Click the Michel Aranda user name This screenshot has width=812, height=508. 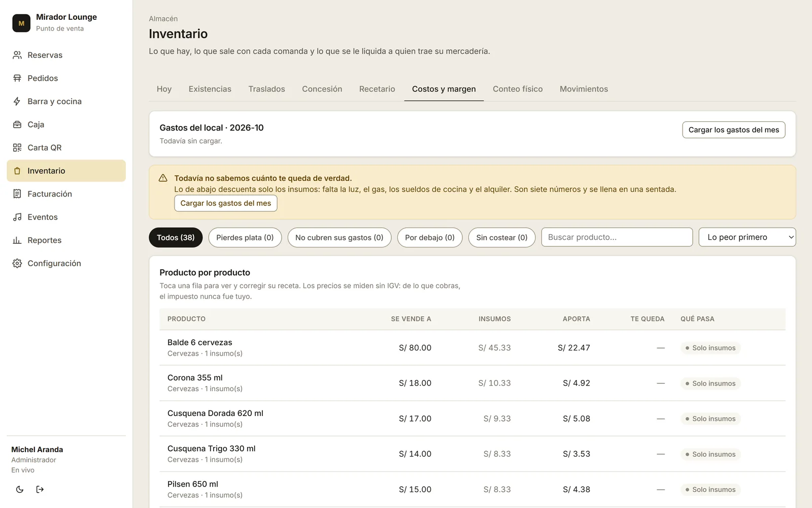point(37,450)
